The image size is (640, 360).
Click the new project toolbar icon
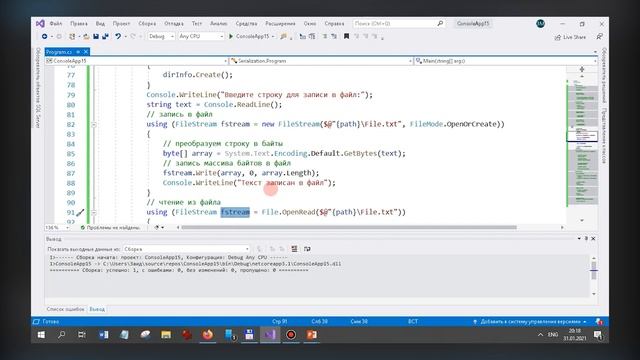coord(72,36)
